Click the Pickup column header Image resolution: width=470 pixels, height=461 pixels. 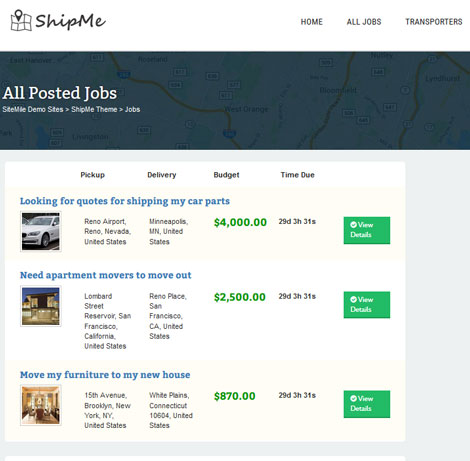(x=93, y=175)
